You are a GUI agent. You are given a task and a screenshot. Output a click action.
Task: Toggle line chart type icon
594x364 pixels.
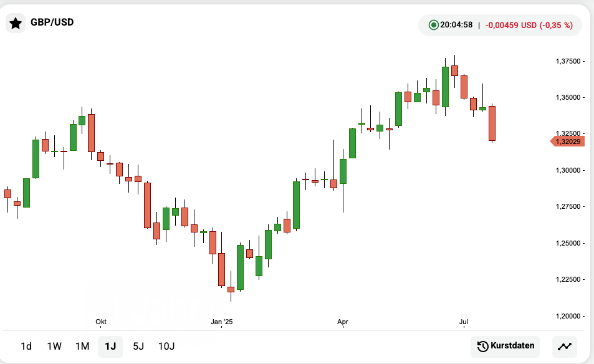565,347
